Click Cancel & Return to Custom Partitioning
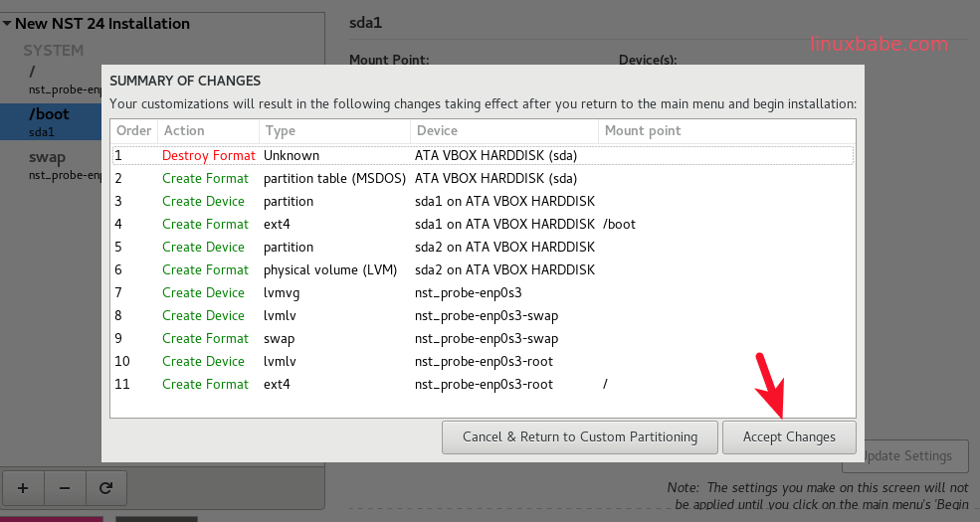The height and width of the screenshot is (522, 980). [x=579, y=436]
